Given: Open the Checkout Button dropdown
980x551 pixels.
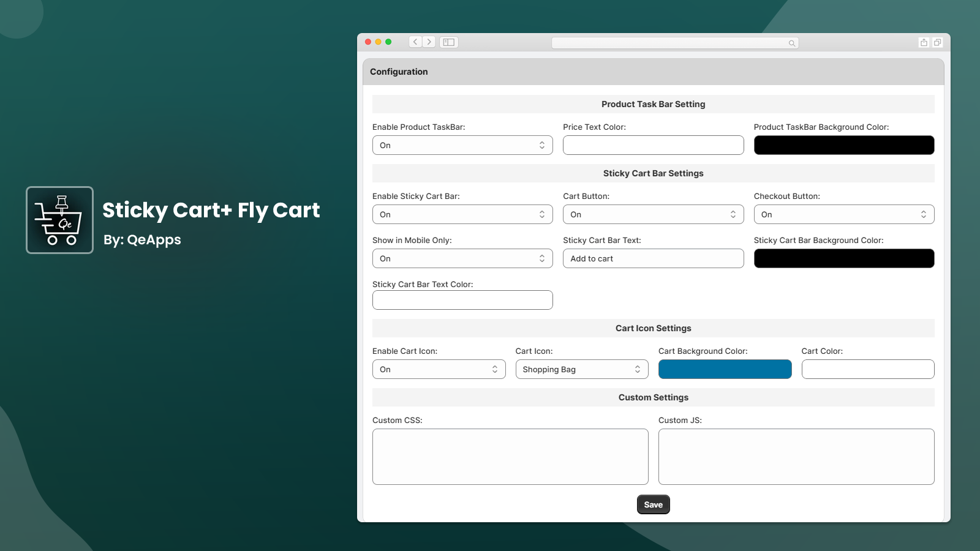Looking at the screenshot, I should coord(844,214).
